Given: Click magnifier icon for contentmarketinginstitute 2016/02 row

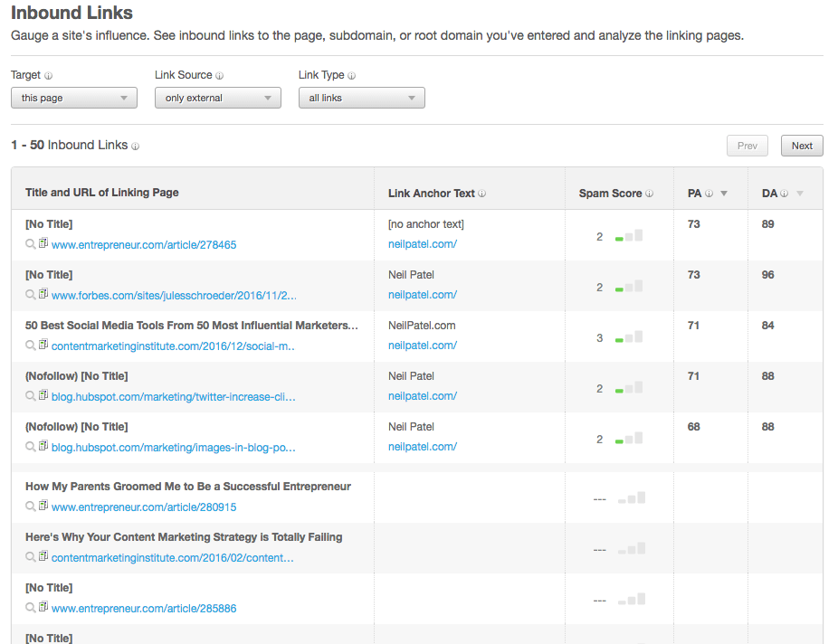Looking at the screenshot, I should [31, 557].
